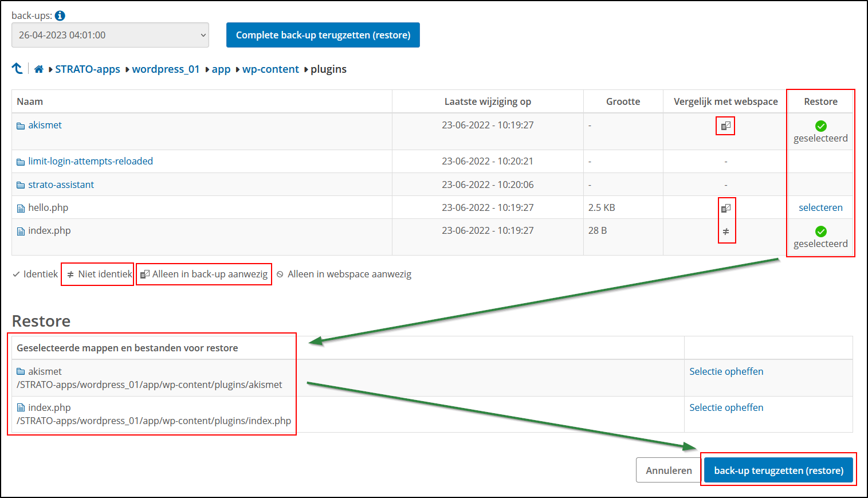Navigate up using the arrow icon
Screen dimensions: 868x498
pyautogui.click(x=17, y=68)
